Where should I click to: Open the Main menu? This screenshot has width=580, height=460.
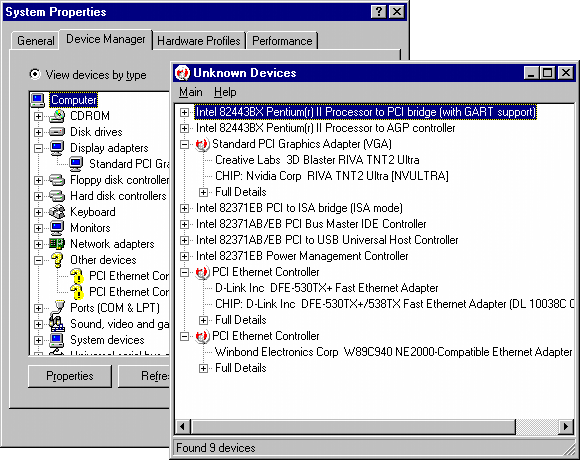click(x=190, y=92)
